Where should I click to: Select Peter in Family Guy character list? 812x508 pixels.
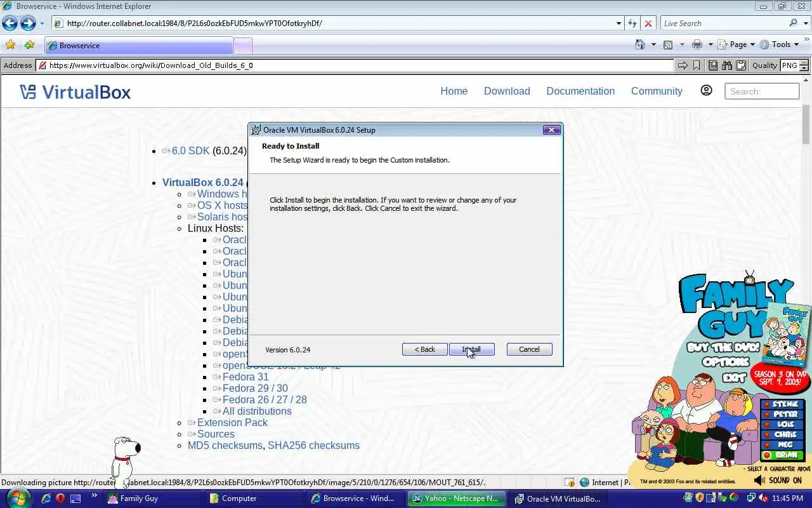pos(783,415)
